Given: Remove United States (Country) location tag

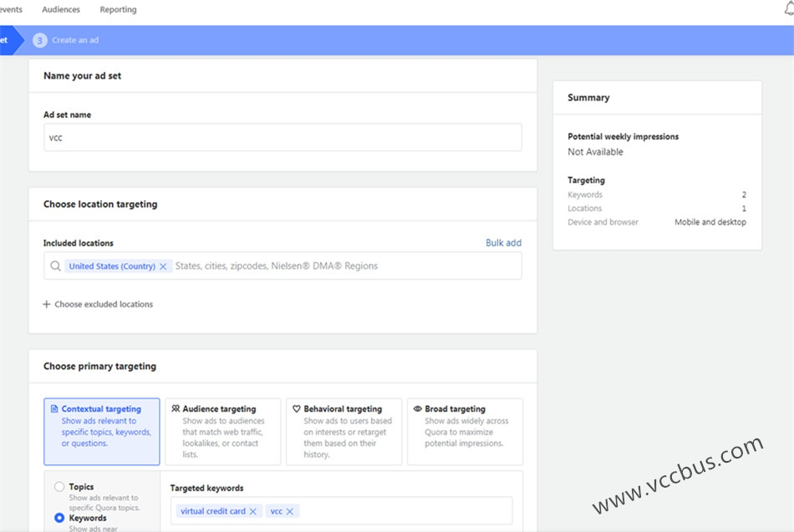Looking at the screenshot, I should click(163, 266).
